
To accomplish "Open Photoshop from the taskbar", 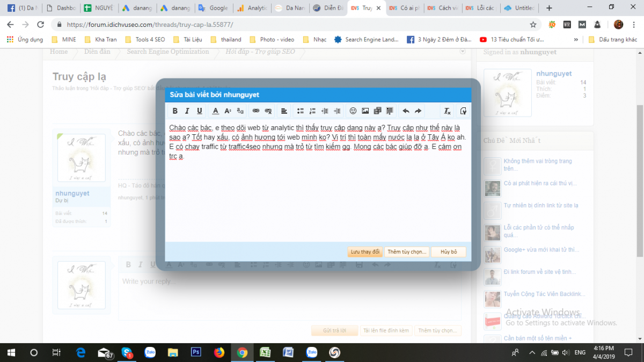I will point(196,352).
